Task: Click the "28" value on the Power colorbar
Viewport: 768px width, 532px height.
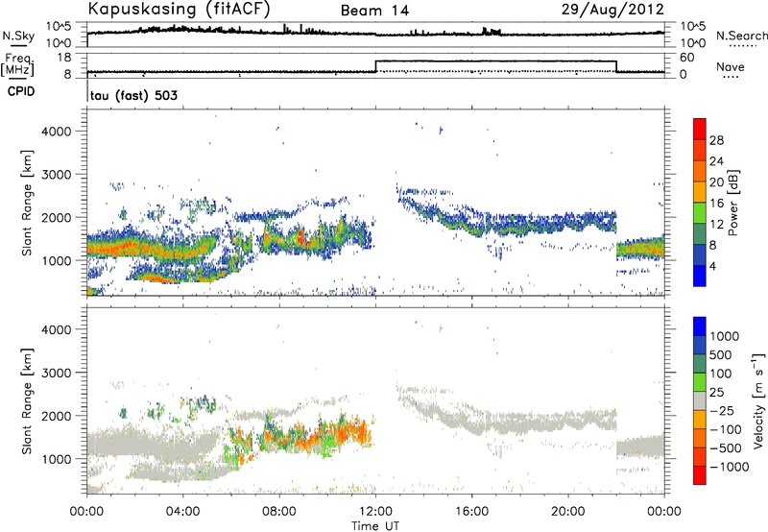Action: tap(716, 140)
